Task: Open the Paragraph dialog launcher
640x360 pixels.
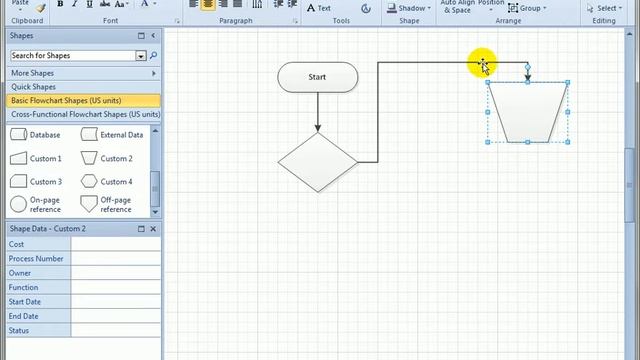Action: [295, 21]
